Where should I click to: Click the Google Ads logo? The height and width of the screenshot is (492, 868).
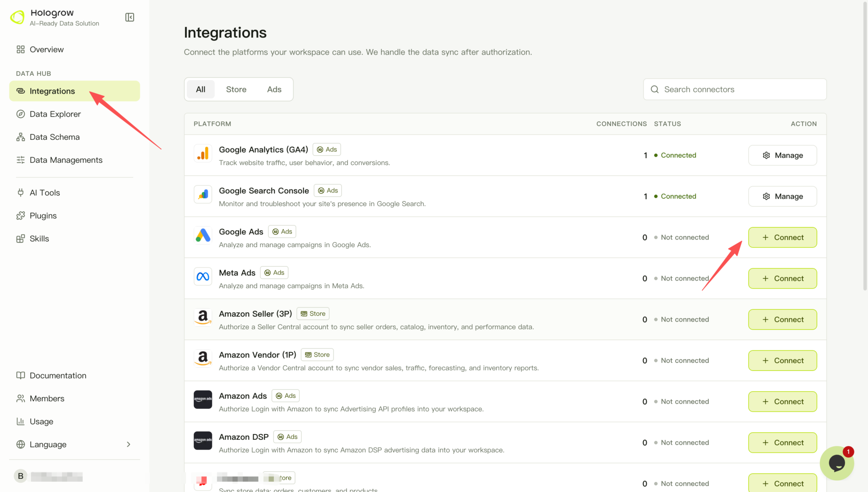(203, 236)
